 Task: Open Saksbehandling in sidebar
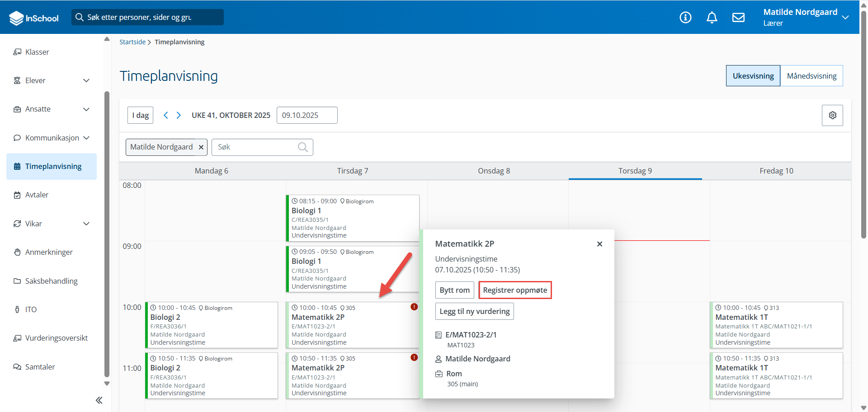click(52, 281)
